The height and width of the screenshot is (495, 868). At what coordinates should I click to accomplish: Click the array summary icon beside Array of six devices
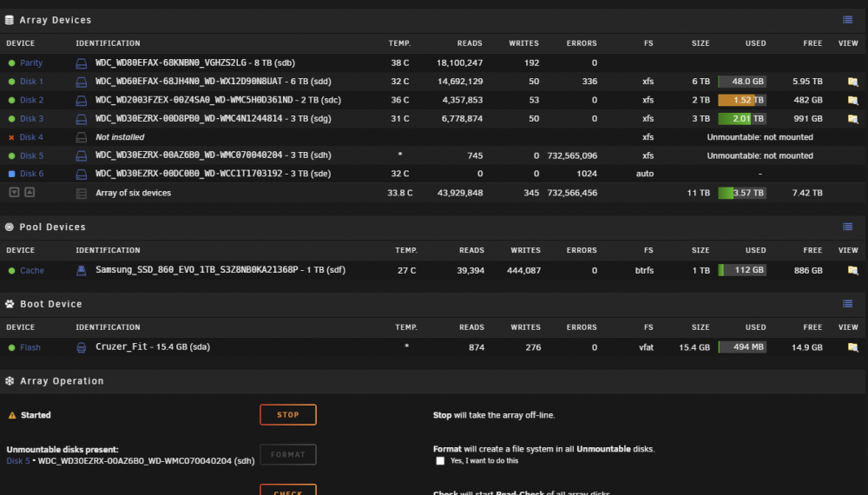point(82,194)
